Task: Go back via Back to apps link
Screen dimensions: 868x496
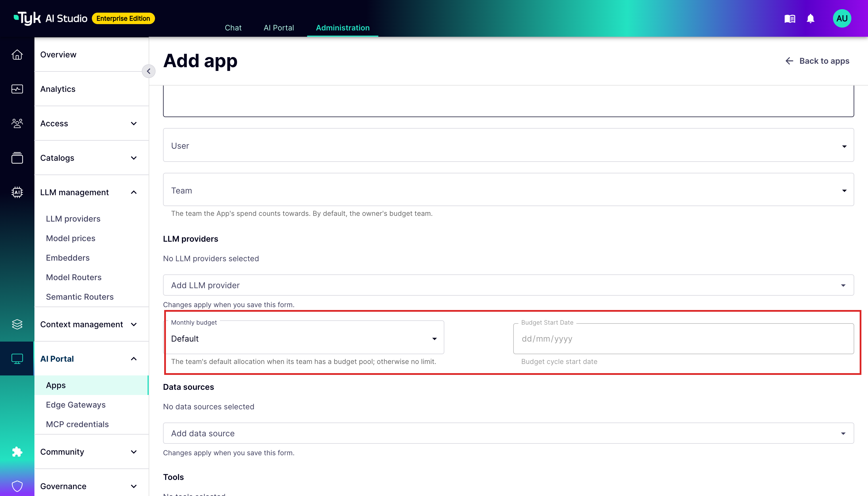Action: pyautogui.click(x=817, y=61)
